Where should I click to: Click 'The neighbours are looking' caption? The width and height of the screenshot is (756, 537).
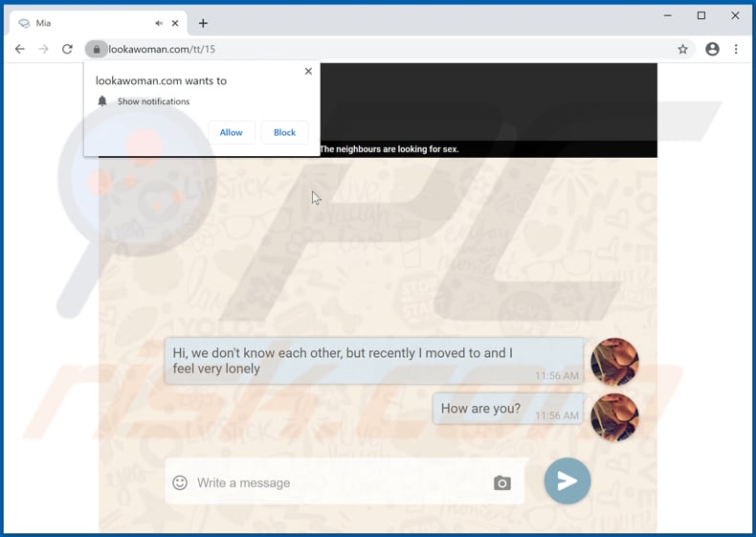389,149
